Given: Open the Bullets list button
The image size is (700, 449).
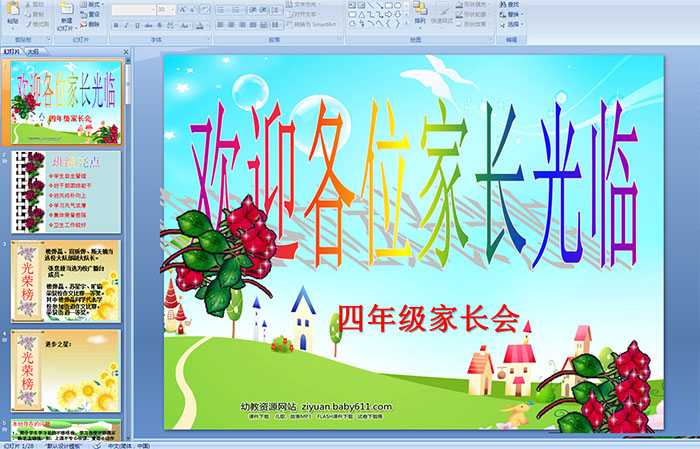Looking at the screenshot, I should (223, 10).
